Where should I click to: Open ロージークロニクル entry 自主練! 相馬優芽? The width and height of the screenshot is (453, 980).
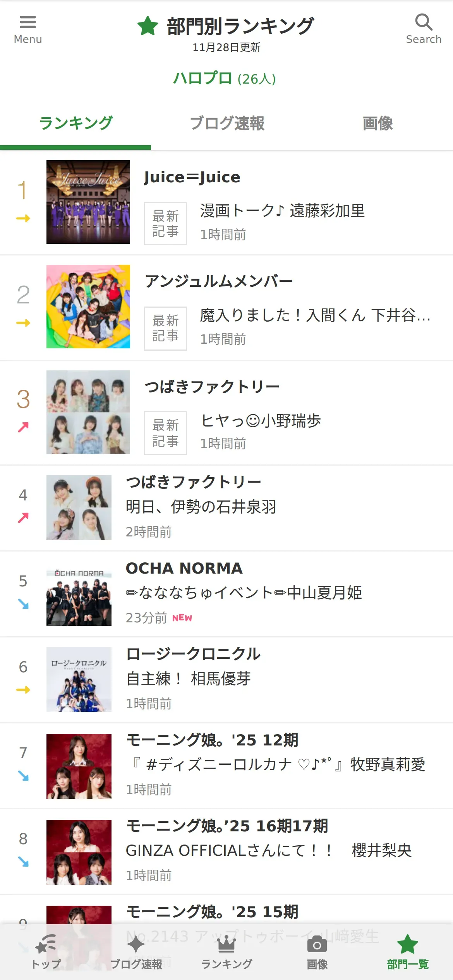[189, 678]
